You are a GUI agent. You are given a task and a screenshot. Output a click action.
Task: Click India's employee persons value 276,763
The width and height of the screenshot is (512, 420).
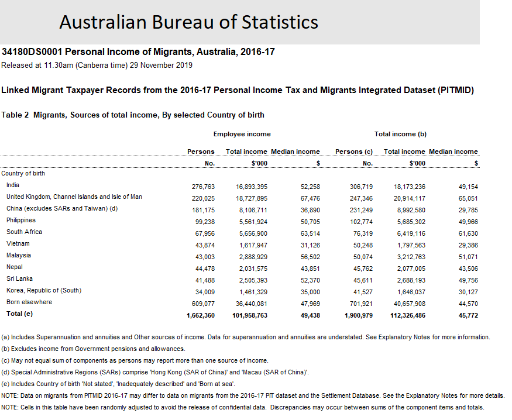tap(203, 187)
